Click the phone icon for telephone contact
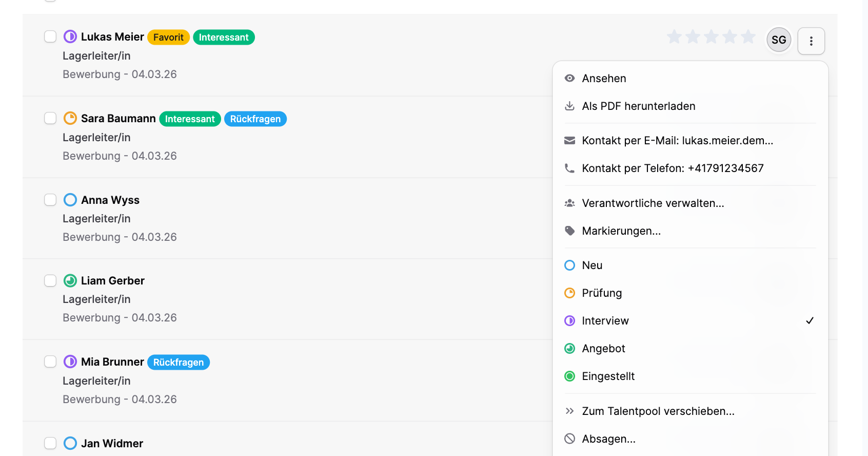Image resolution: width=868 pixels, height=456 pixels. (569, 168)
